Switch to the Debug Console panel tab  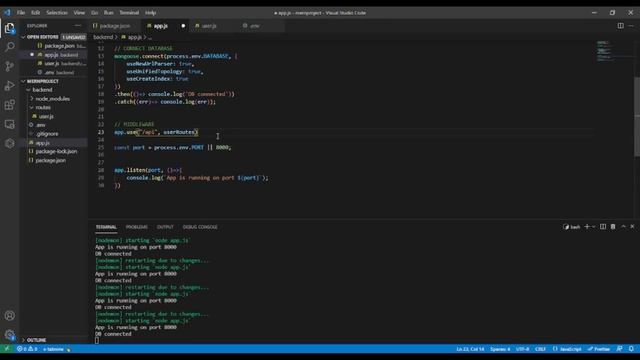click(x=200, y=227)
